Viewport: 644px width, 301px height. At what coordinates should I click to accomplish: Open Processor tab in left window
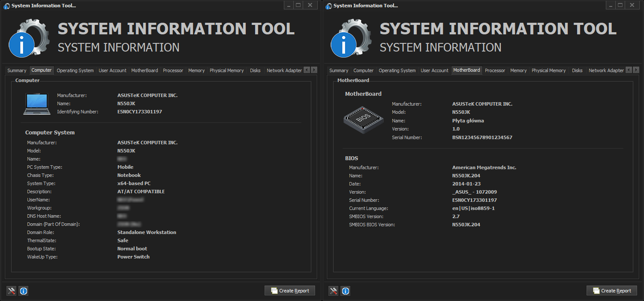point(173,70)
